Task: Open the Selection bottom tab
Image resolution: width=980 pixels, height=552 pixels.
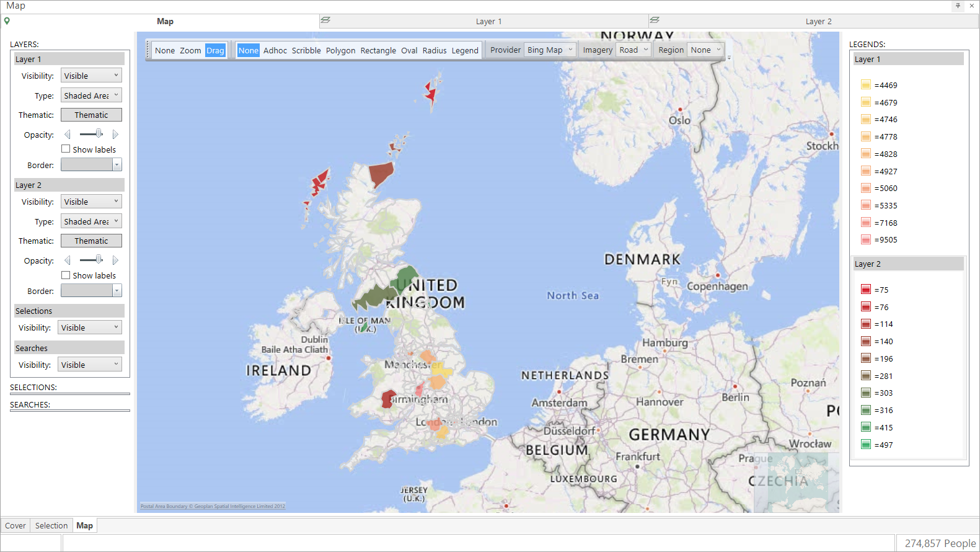Action: (51, 525)
